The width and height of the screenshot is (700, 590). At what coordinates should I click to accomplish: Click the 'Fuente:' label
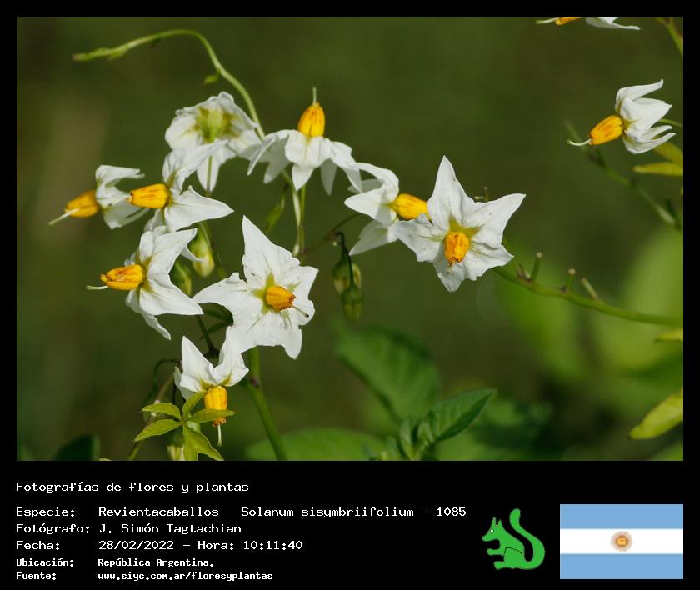pyautogui.click(x=37, y=576)
